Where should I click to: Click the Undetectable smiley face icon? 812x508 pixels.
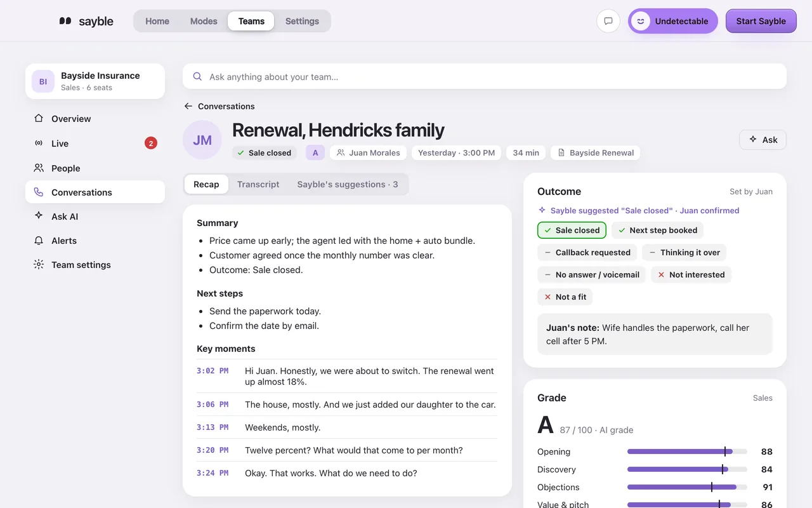pos(641,21)
